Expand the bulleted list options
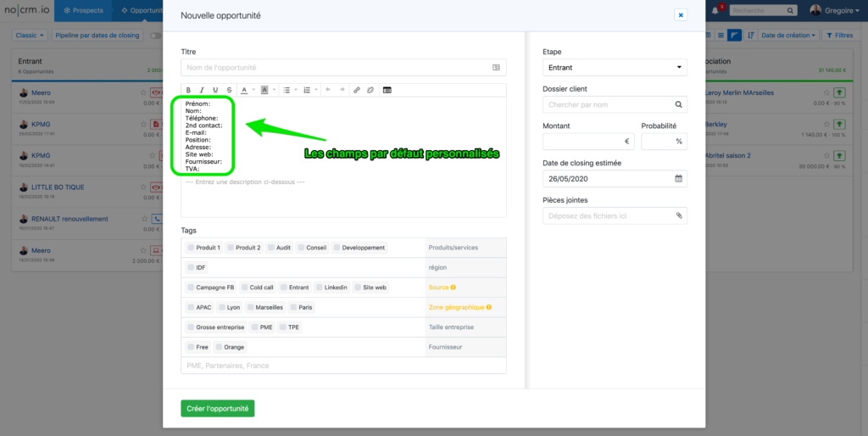Image resolution: width=868 pixels, height=436 pixels. (x=295, y=89)
